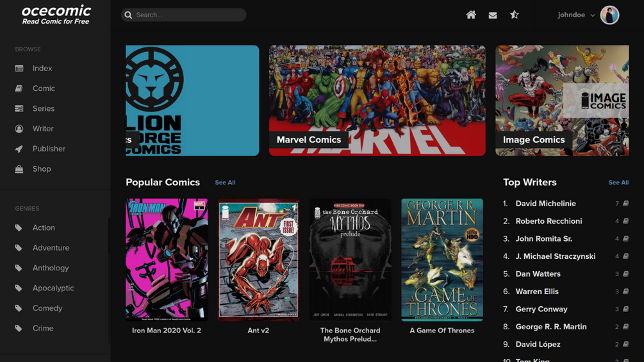The width and height of the screenshot is (644, 362).
Task: Click the Index sidebar icon
Action: click(x=19, y=68)
